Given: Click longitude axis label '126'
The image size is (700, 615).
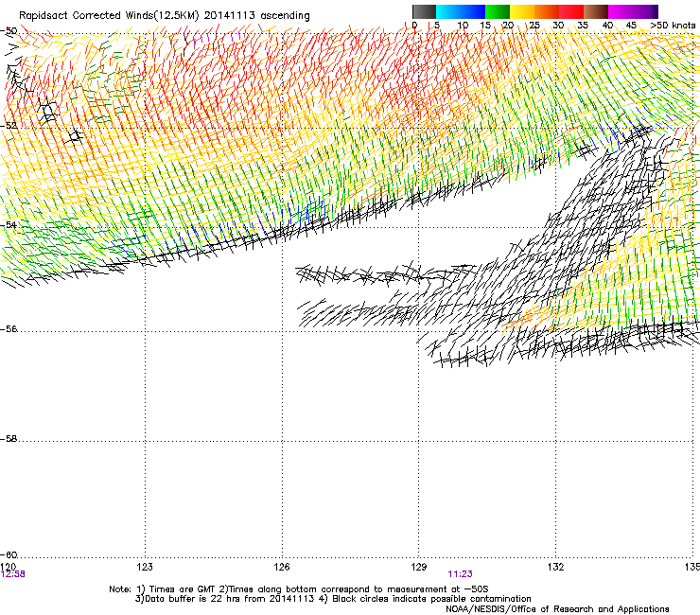Looking at the screenshot, I should 282,567.
